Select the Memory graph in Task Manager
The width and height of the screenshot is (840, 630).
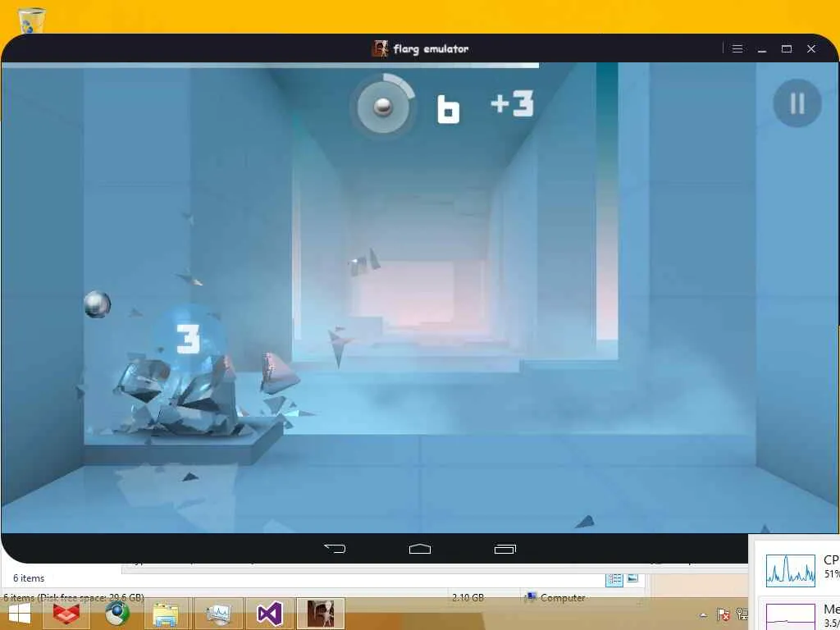791,617
